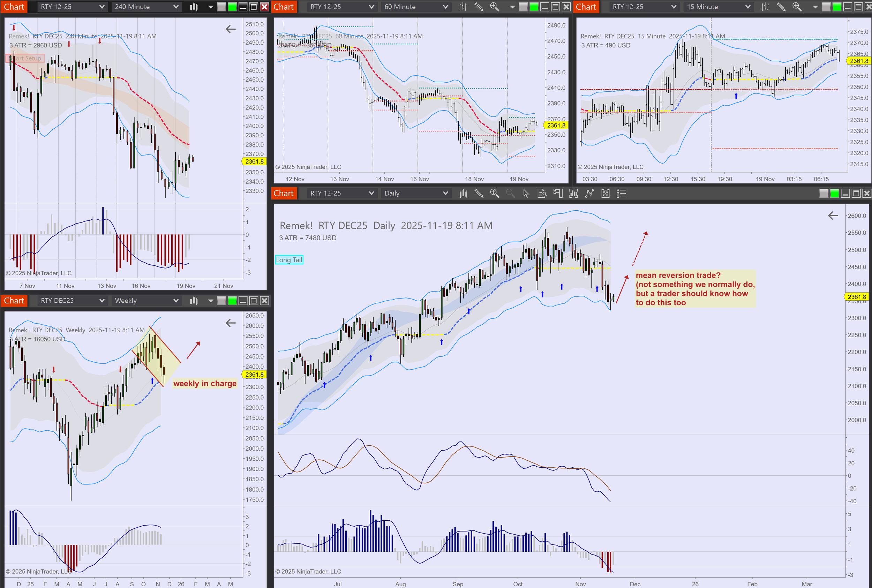Open drawing tools in Daily chart toolbar

[x=479, y=194]
